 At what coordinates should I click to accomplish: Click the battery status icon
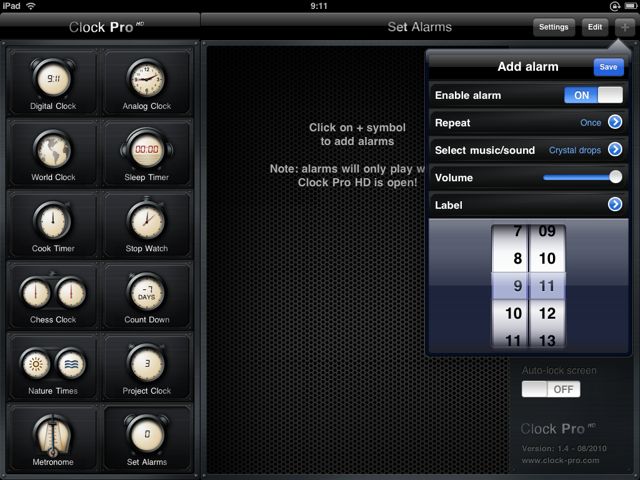point(629,6)
